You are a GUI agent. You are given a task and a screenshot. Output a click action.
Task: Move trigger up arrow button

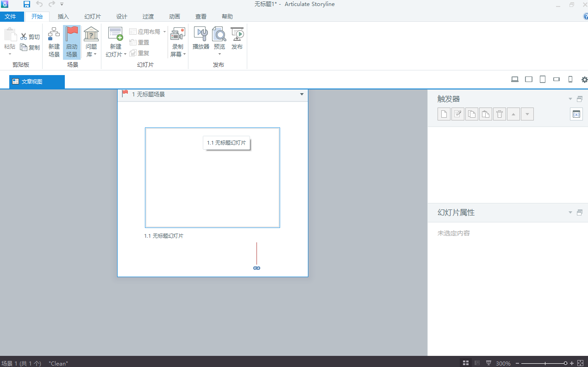point(513,114)
